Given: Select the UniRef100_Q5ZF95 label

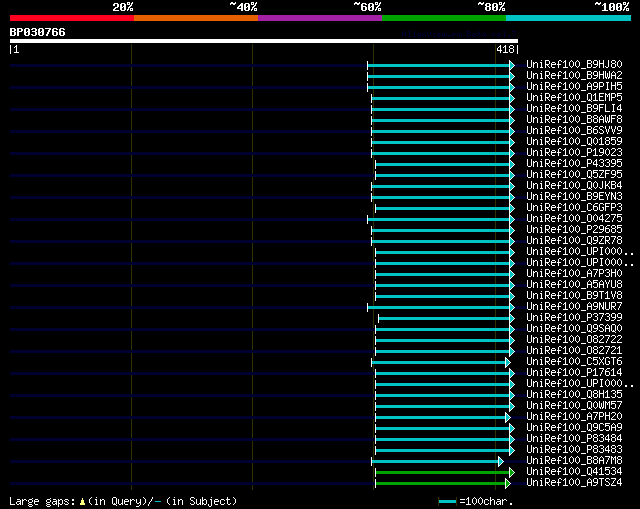Looking at the screenshot, I should point(574,175).
